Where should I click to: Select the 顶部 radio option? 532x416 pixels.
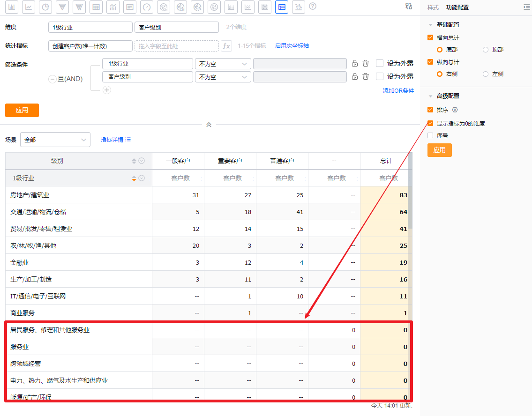pyautogui.click(x=486, y=50)
